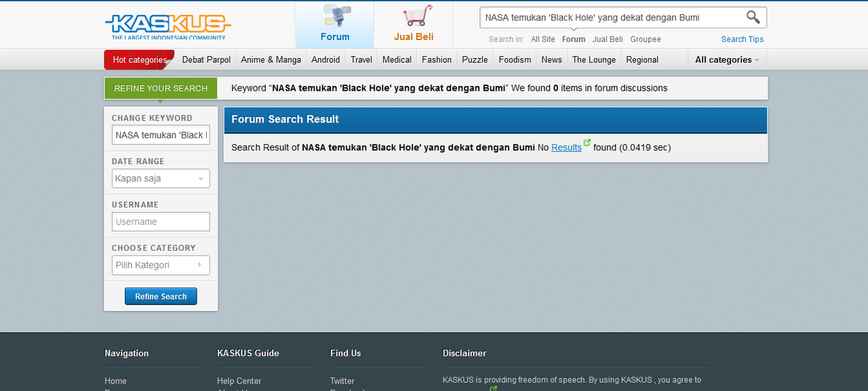The height and width of the screenshot is (391, 868).
Task: Click Hot categories label
Action: pyautogui.click(x=140, y=60)
